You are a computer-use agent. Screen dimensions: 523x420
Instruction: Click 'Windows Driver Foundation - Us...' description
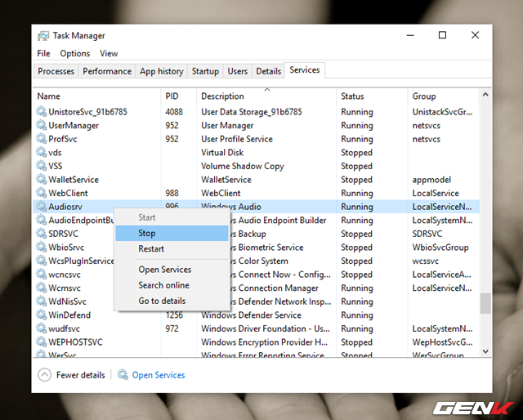pyautogui.click(x=265, y=328)
